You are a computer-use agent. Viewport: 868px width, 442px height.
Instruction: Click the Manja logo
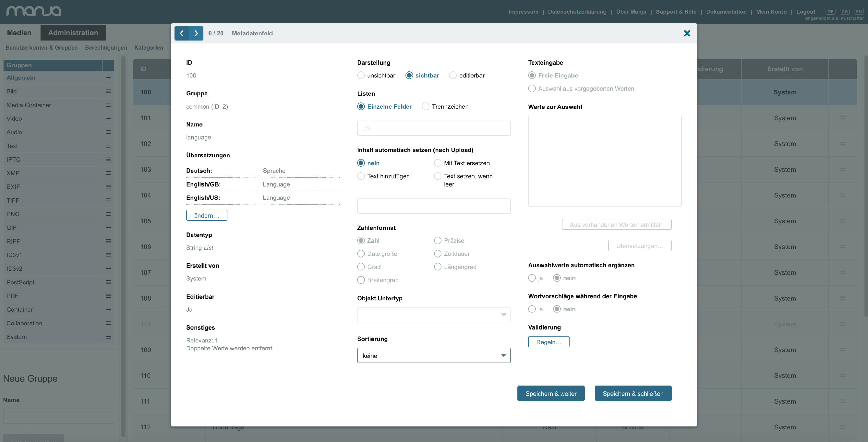34,11
